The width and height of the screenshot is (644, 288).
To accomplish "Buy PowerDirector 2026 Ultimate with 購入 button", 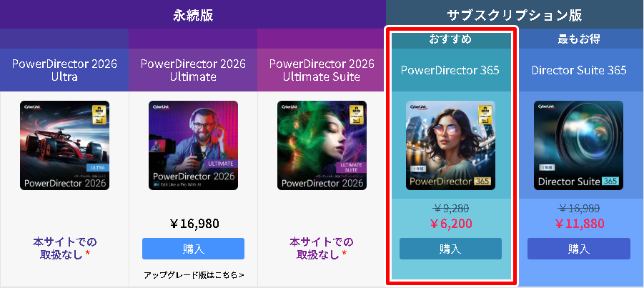I will tap(194, 249).
